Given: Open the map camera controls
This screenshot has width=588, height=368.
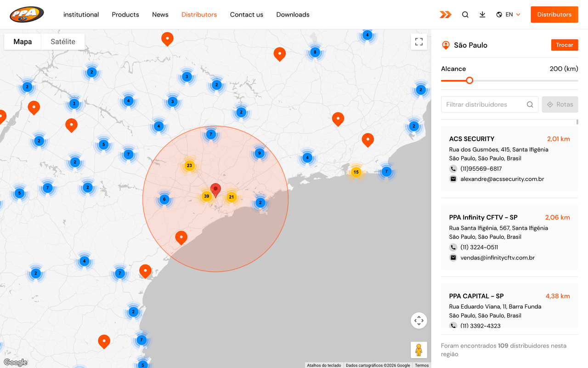Looking at the screenshot, I should click(419, 321).
